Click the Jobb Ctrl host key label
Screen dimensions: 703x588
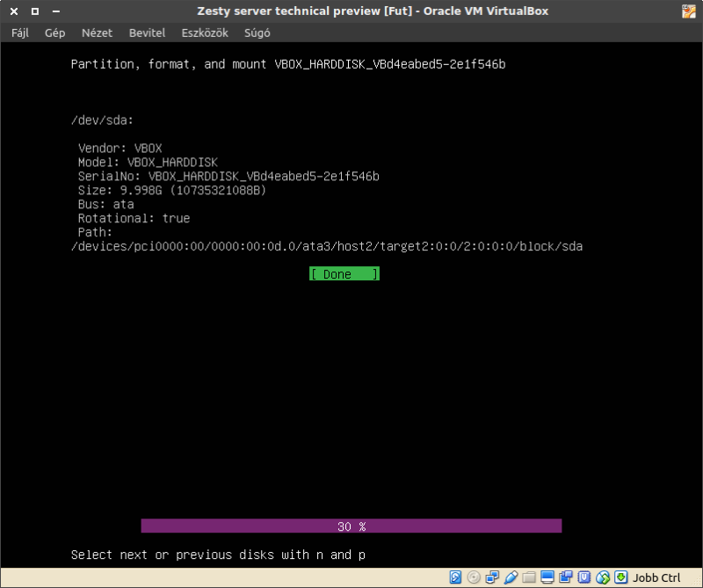tap(656, 577)
